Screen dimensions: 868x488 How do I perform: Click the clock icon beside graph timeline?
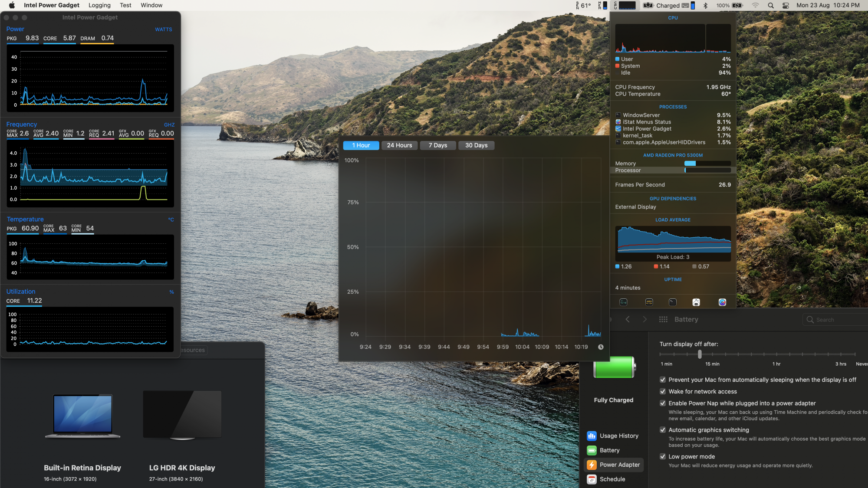tap(601, 347)
